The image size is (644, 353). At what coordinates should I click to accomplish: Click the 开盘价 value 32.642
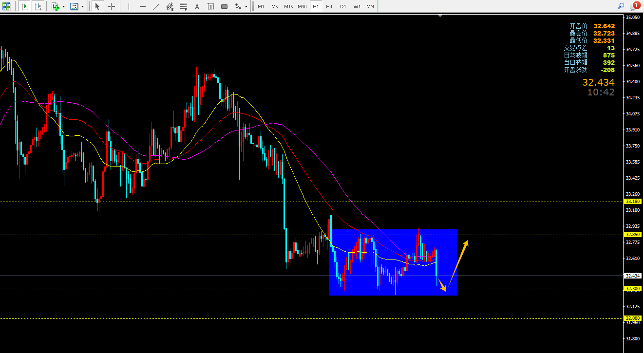point(604,26)
